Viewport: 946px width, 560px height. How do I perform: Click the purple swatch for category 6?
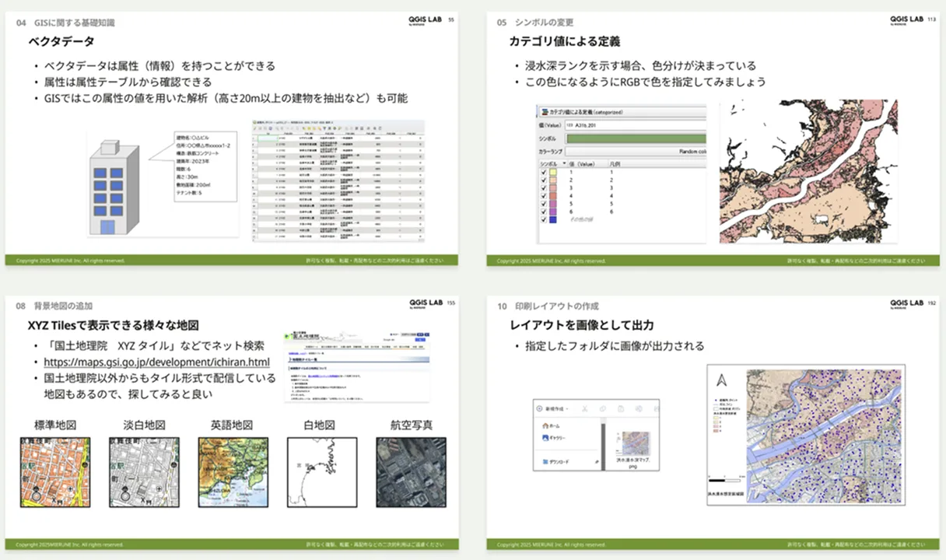point(553,212)
